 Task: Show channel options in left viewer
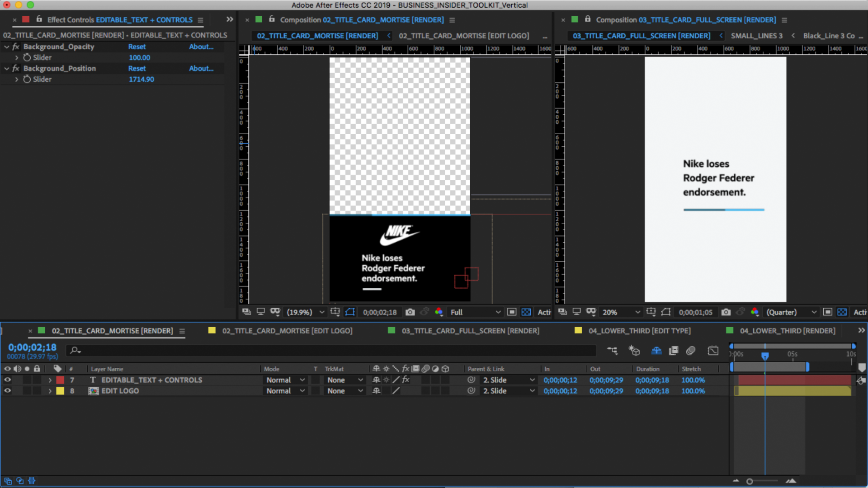439,312
